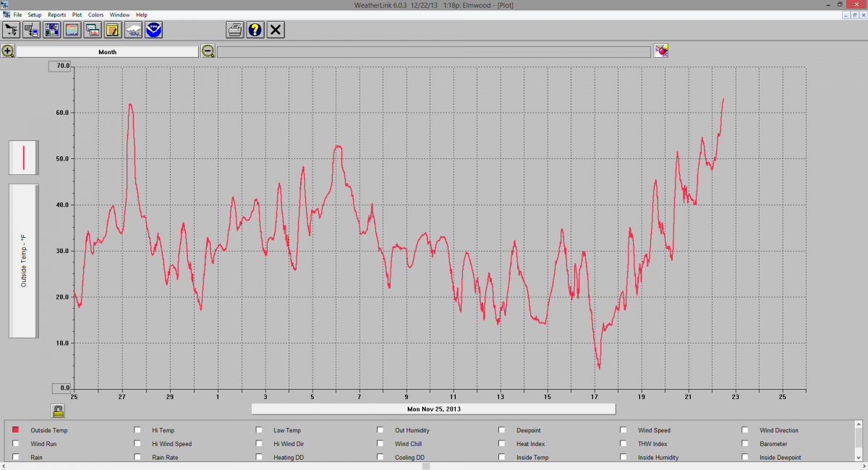The height and width of the screenshot is (470, 868).
Task: Click the document icon beside File menu
Action: pyautogui.click(x=6, y=14)
